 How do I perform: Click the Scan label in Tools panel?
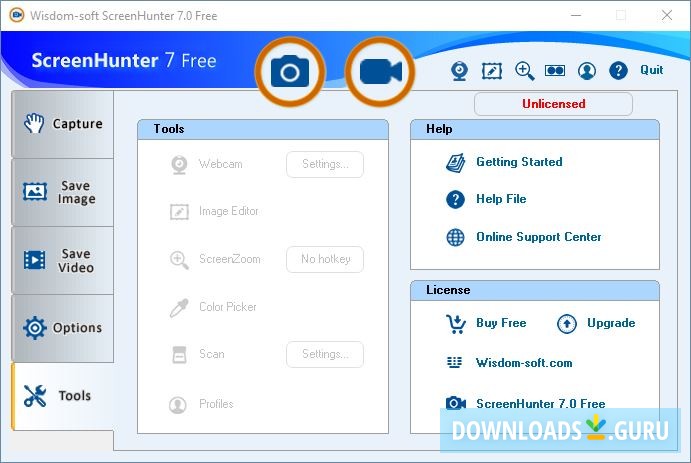(212, 354)
